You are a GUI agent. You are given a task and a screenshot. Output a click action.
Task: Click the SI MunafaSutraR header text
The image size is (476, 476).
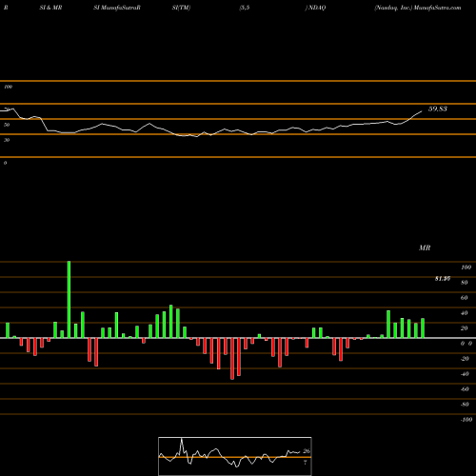[x=117, y=8]
